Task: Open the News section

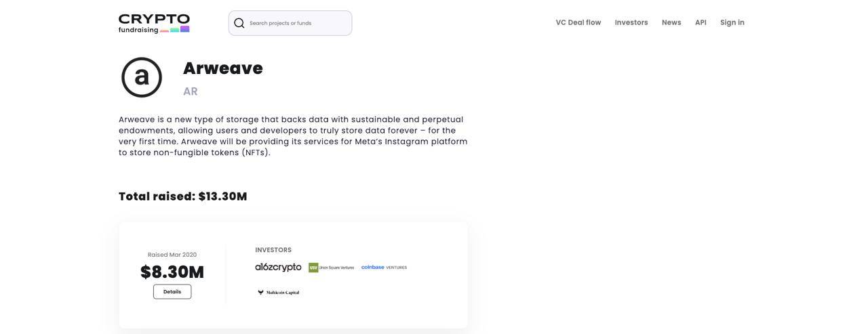Action: [x=671, y=22]
